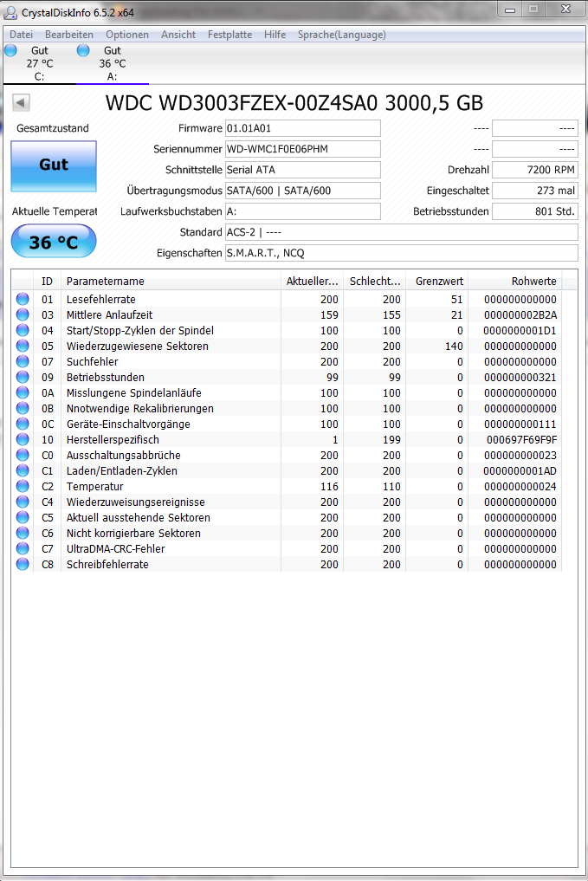This screenshot has height=881, width=588.
Task: Click the raw value 000697F69F9F
Action: coord(521,439)
